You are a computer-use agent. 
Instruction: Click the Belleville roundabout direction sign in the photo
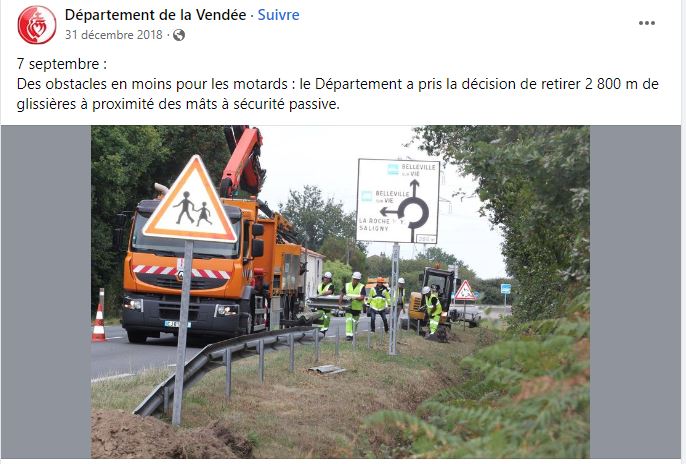point(398,201)
